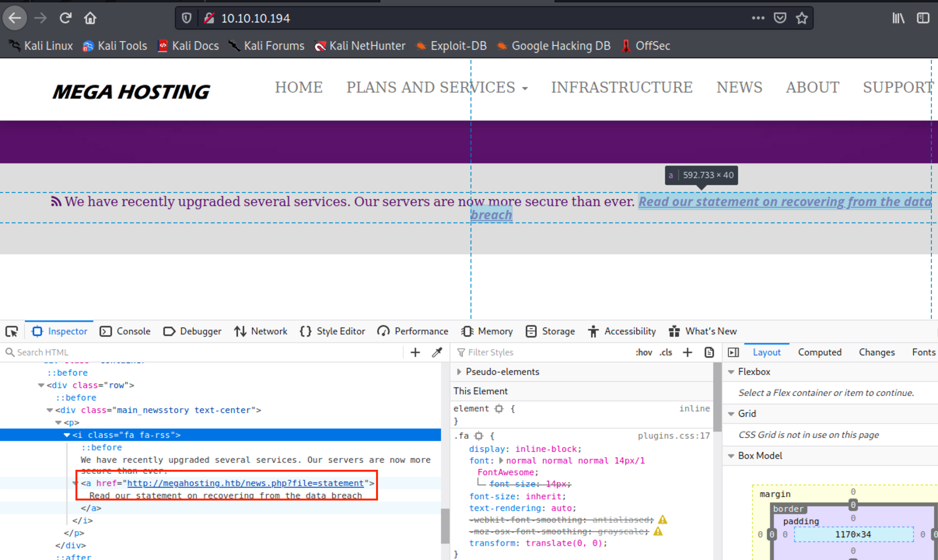Click the eyedropper color picker icon
The width and height of the screenshot is (938, 560).
437,352
